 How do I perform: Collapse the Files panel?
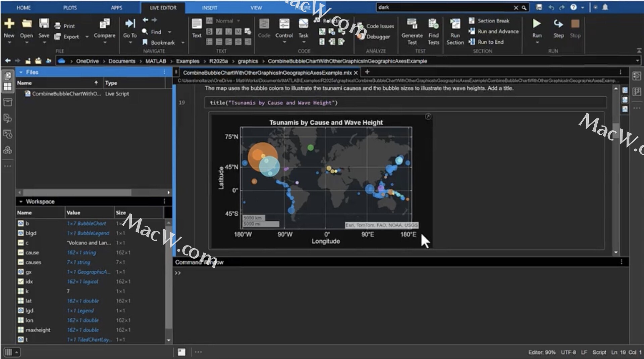pos(21,72)
